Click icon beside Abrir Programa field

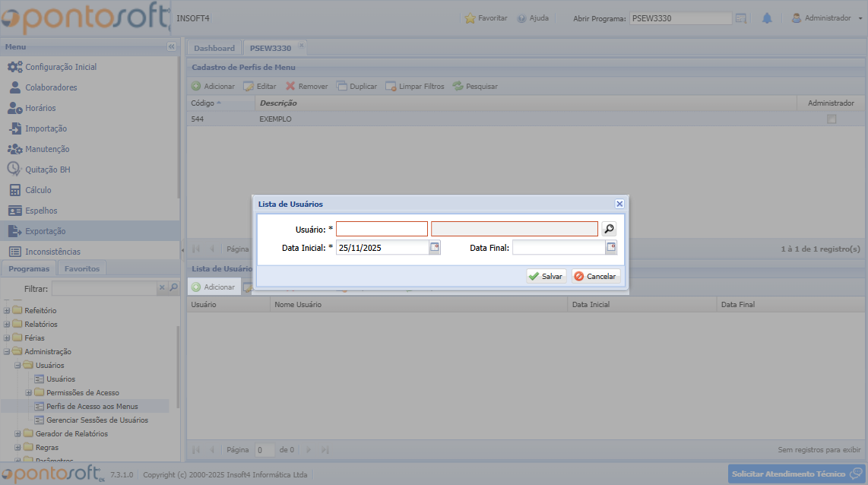click(x=741, y=18)
